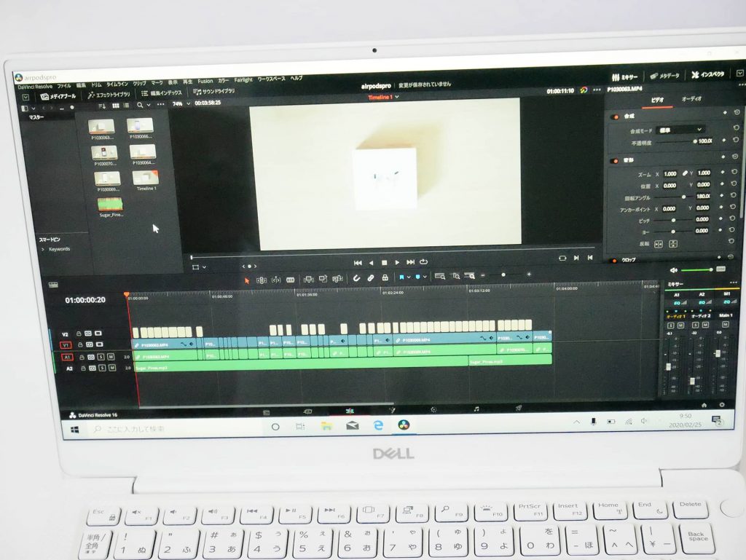Mute the A1 audio track
The height and width of the screenshot is (560, 746).
pos(111,357)
